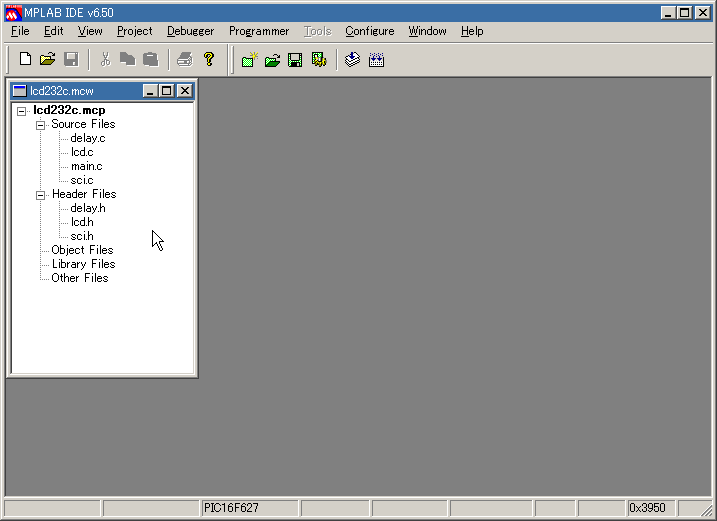This screenshot has width=717, height=521.
Task: Select delay.h header file
Action: tap(88, 208)
